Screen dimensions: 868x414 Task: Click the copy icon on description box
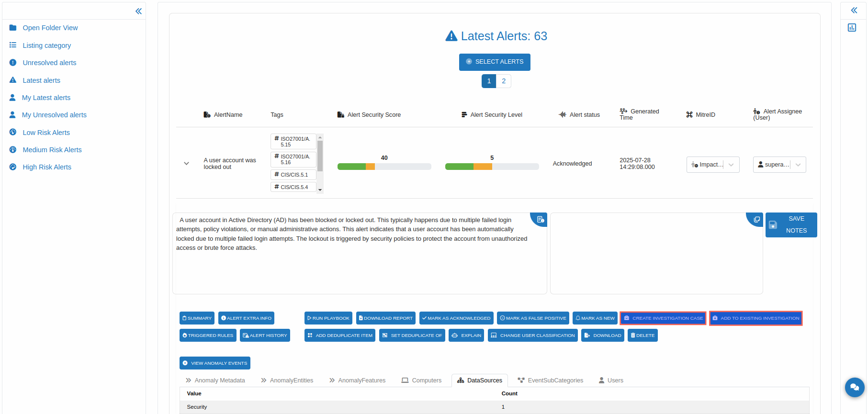540,219
